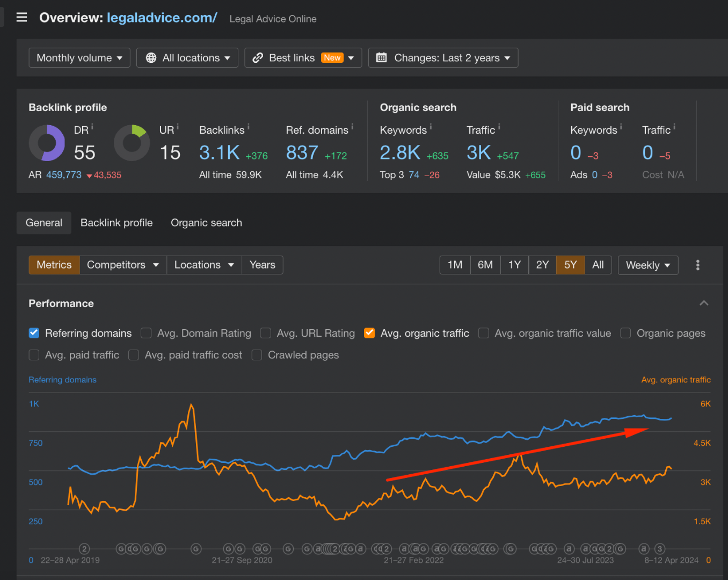Switch to the Backlink profile tab
The height and width of the screenshot is (580, 728).
[x=117, y=223]
